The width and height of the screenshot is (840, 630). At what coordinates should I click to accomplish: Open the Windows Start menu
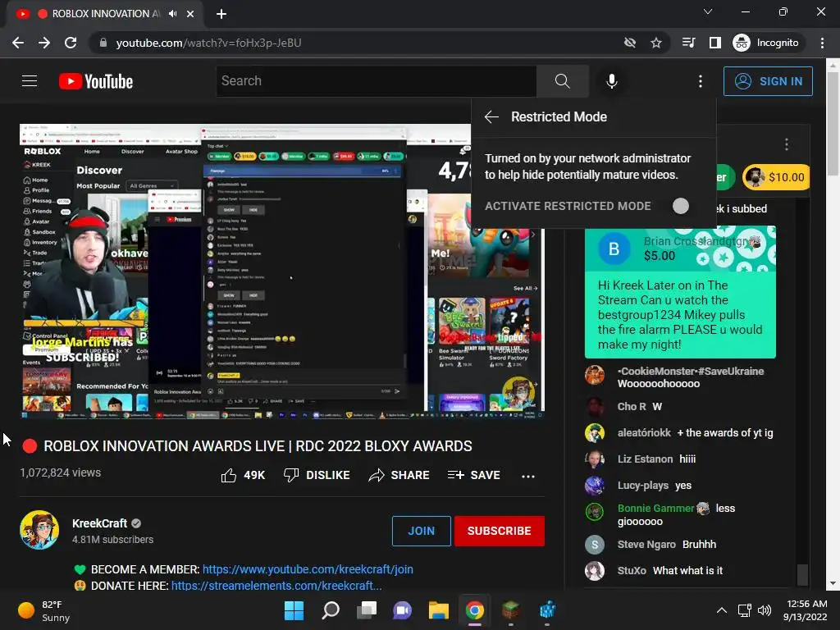tap(294, 610)
